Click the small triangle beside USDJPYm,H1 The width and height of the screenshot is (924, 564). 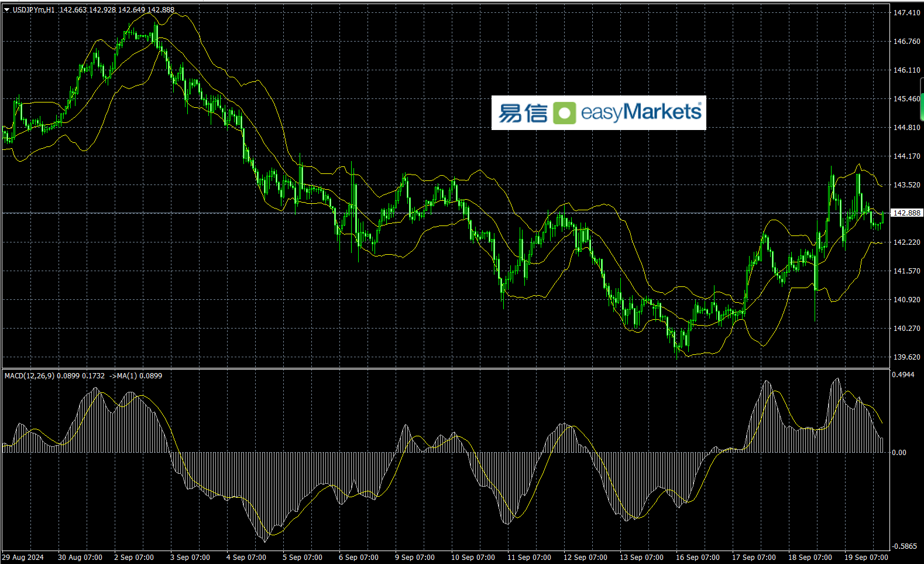(x=7, y=10)
